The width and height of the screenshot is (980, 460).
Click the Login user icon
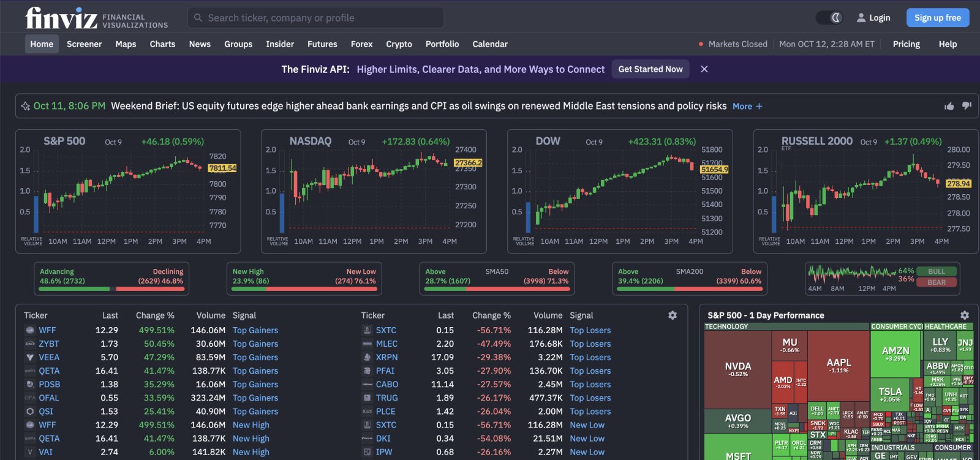coord(861,18)
